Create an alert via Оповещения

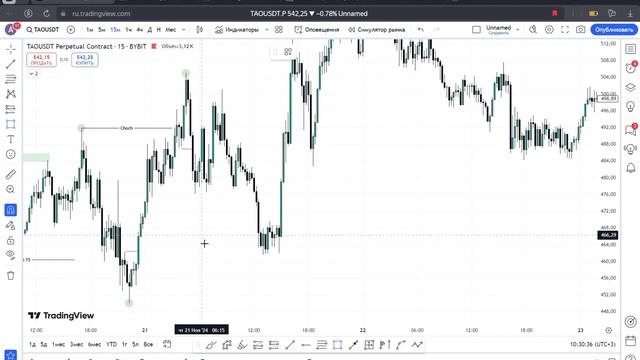pos(317,29)
